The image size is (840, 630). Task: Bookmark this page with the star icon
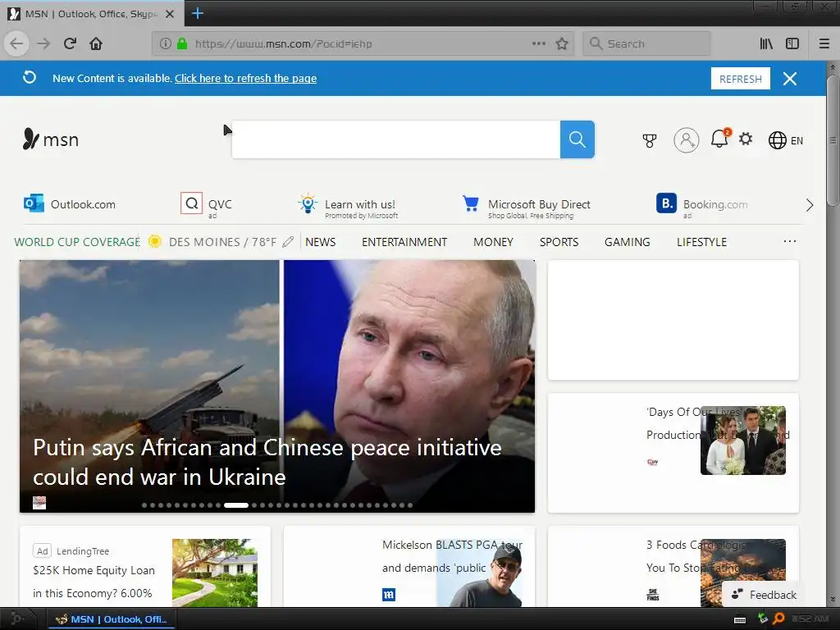[561, 43]
